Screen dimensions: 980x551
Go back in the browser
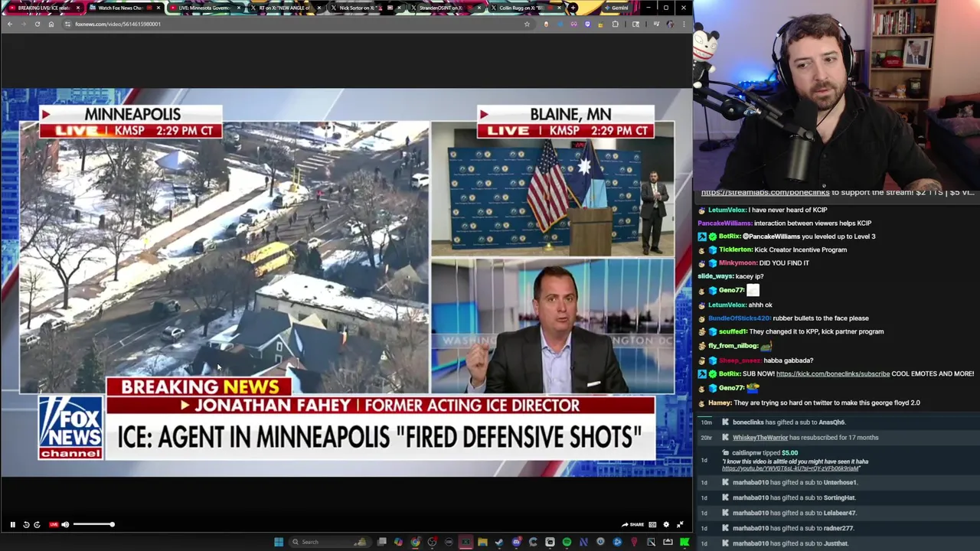[10, 24]
